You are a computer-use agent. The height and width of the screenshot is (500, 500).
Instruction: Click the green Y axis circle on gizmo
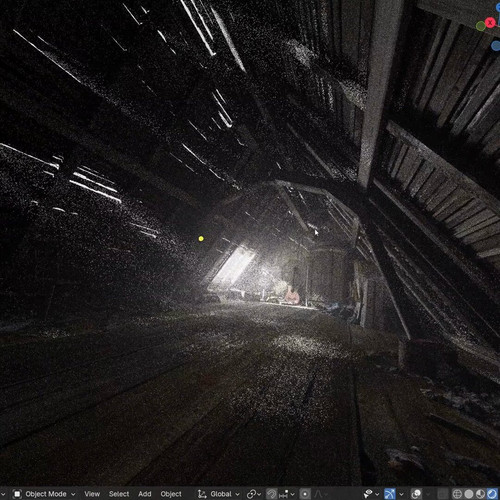tap(480, 26)
